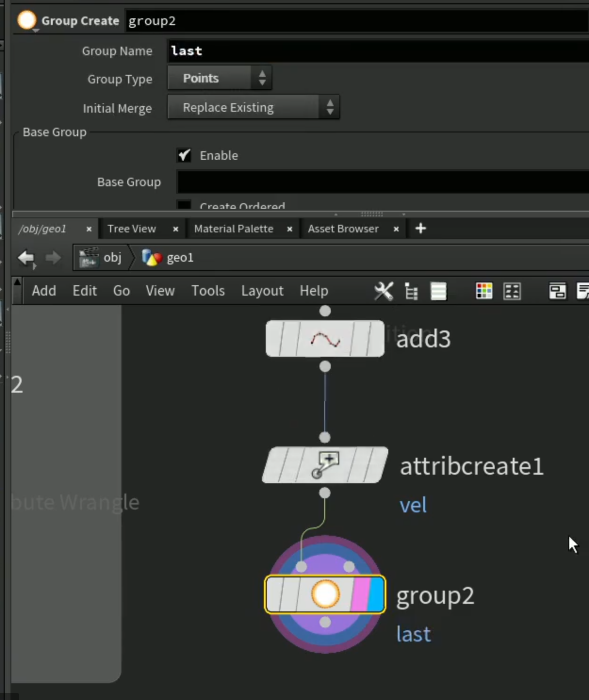Click the wrench tools icon in network toolbar
This screenshot has width=589, height=700.
point(384,291)
